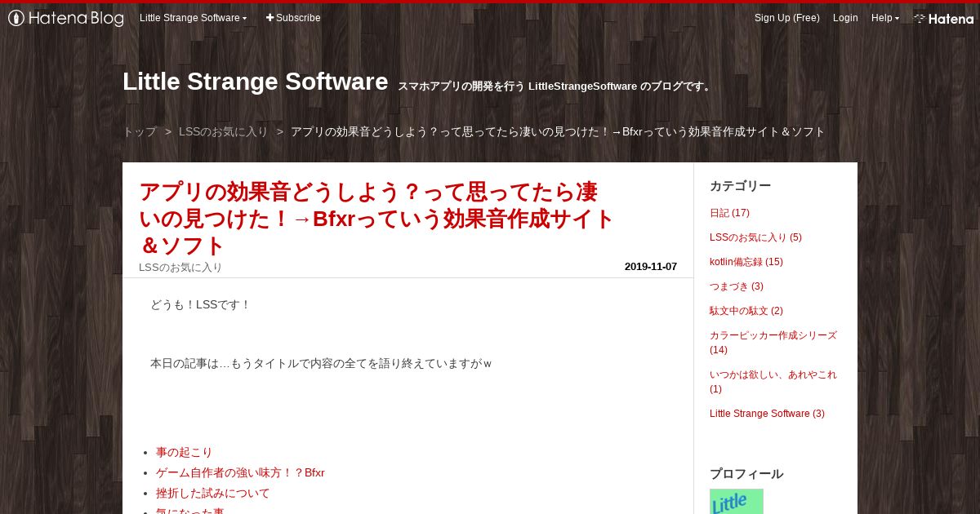
Task: Open the つまづき (3) category
Action: (737, 286)
